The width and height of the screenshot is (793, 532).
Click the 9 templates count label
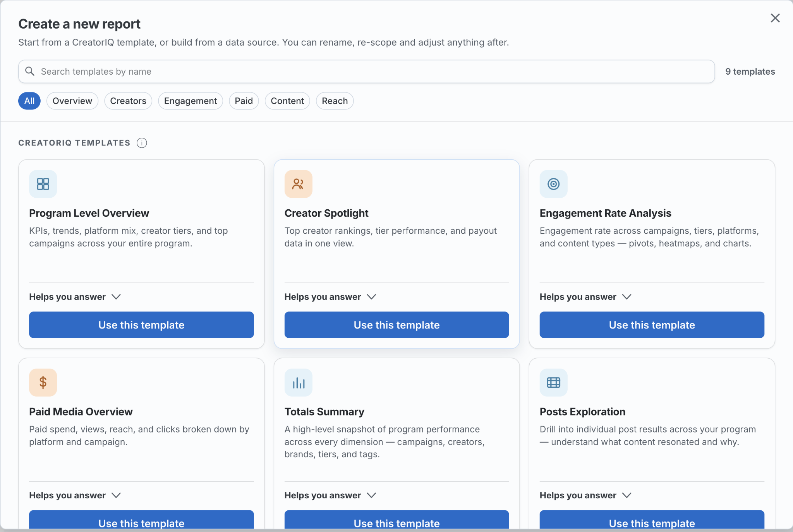(x=750, y=72)
